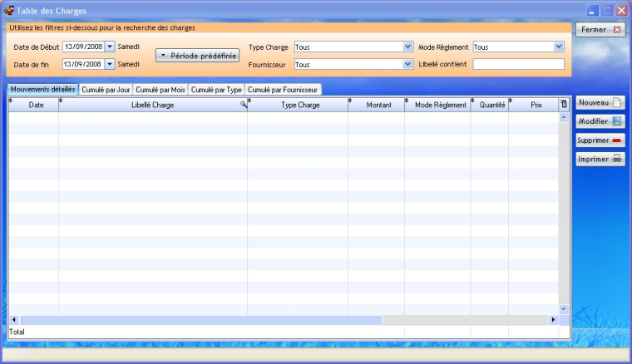
Task: Click the Date de Début date field
Action: (84, 47)
